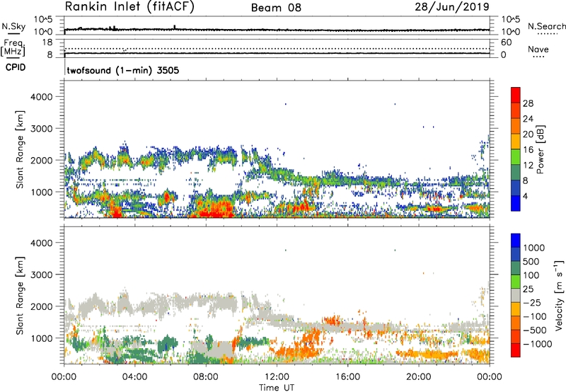Click the '18' frequency axis tick label
The height and width of the screenshot is (392, 566).
coord(47,42)
